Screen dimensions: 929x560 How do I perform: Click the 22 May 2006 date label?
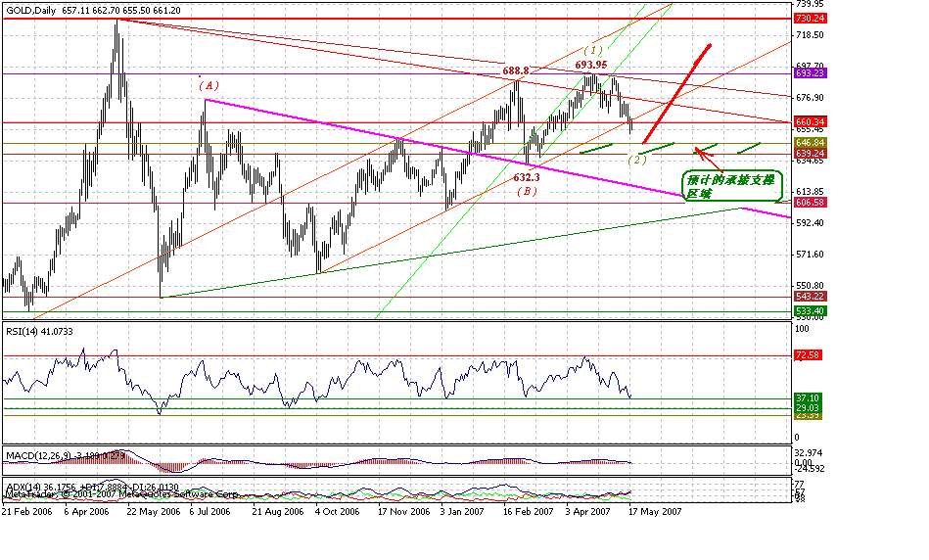pyautogui.click(x=154, y=511)
